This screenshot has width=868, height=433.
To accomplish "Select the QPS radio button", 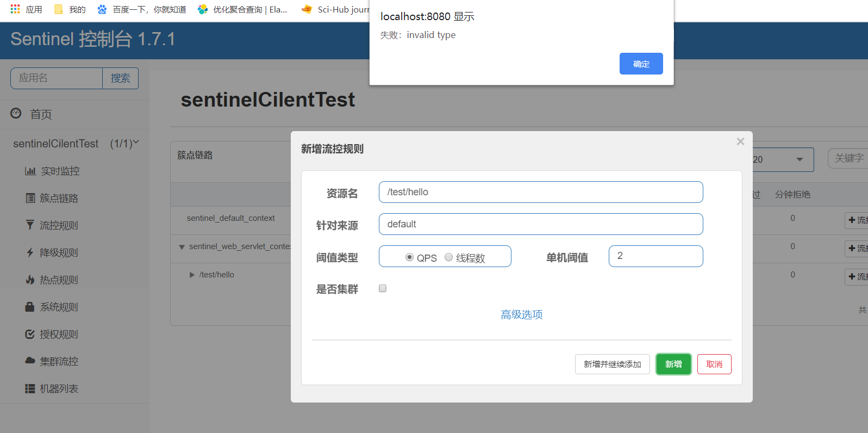I will click(410, 257).
